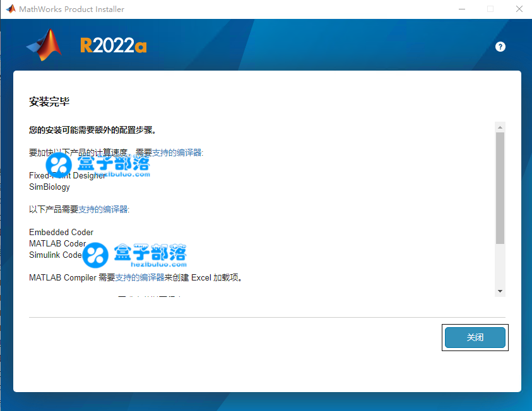Click the MathWorks icon in title bar
532x411 pixels.
[x=11, y=9]
